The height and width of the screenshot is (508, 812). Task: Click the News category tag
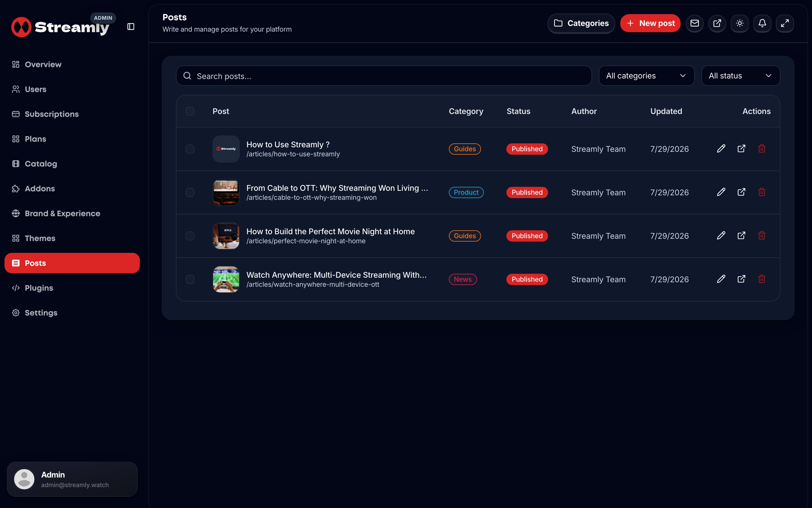point(463,279)
